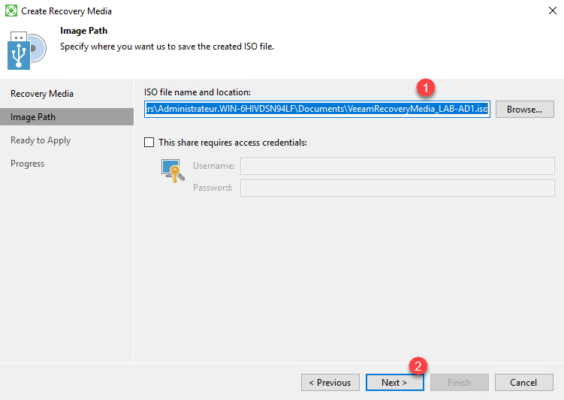This screenshot has width=564, height=400.
Task: Go back with the Previous button
Action: click(x=330, y=382)
